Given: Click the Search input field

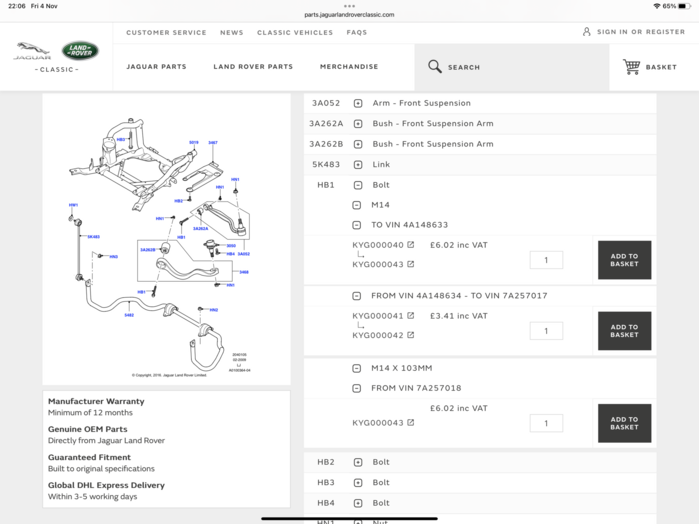Looking at the screenshot, I should tap(512, 67).
